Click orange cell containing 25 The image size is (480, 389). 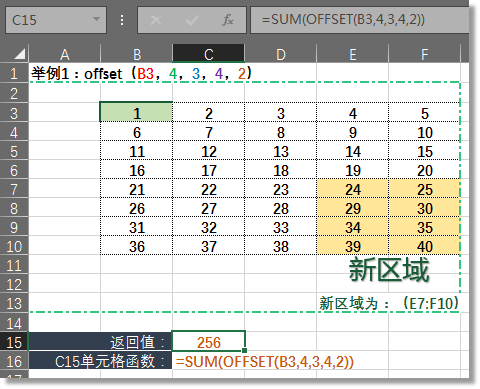(424, 189)
